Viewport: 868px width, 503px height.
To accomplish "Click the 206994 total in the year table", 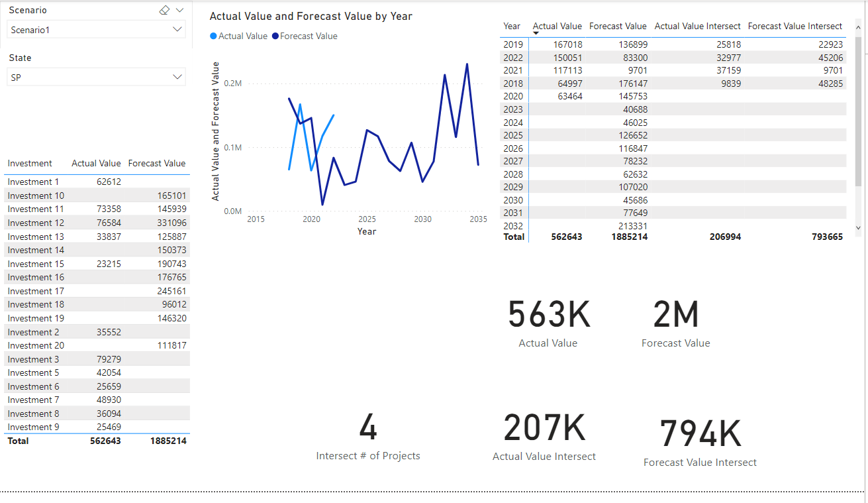I will coord(726,237).
